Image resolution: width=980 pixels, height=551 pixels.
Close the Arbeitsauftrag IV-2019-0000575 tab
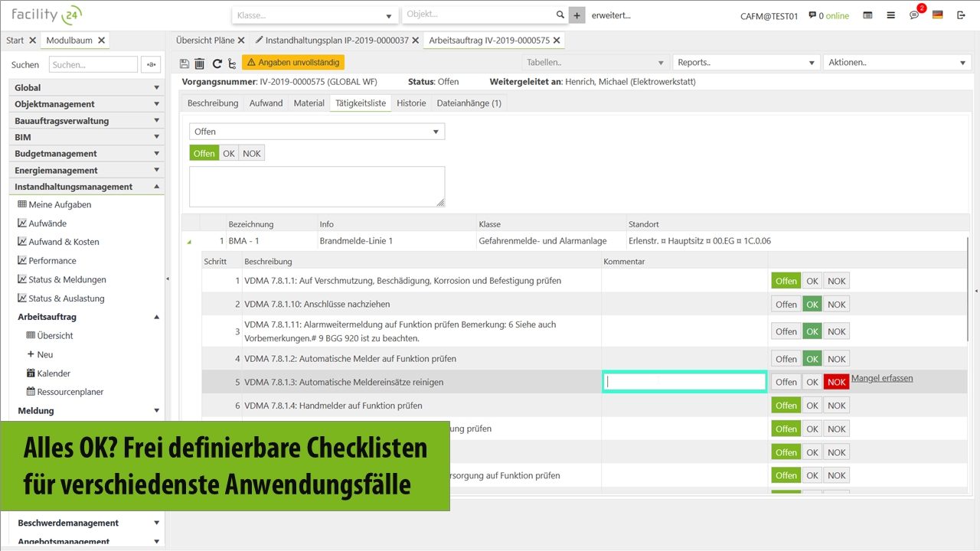(557, 41)
